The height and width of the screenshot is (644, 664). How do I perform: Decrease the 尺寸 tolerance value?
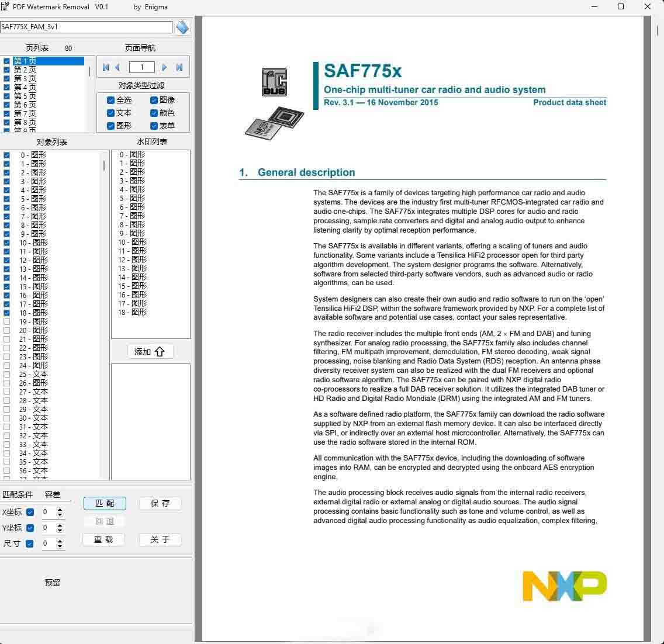(60, 546)
